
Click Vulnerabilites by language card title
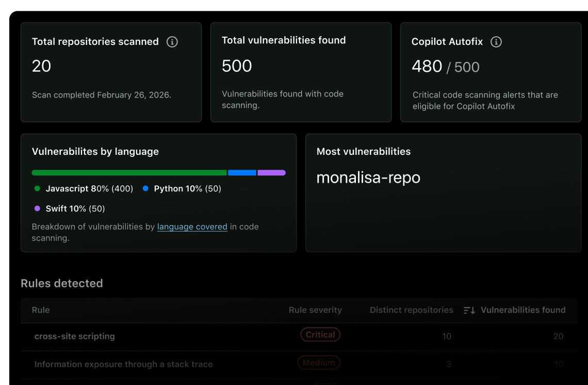tap(95, 152)
